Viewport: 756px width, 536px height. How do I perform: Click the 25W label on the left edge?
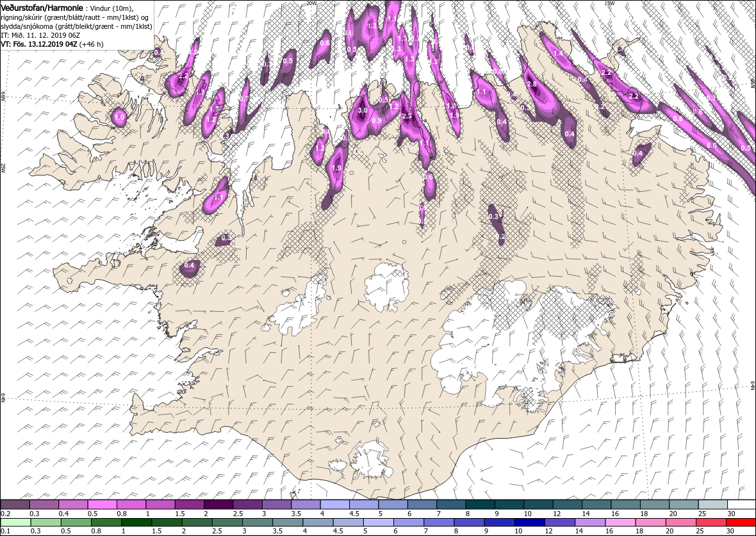[x=3, y=167]
